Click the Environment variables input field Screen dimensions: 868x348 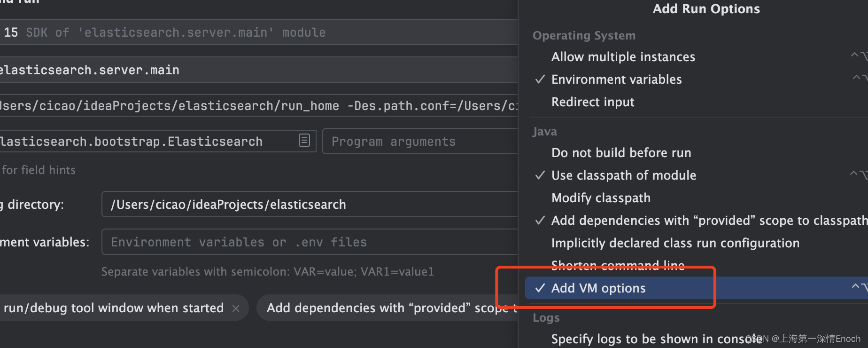(x=310, y=242)
